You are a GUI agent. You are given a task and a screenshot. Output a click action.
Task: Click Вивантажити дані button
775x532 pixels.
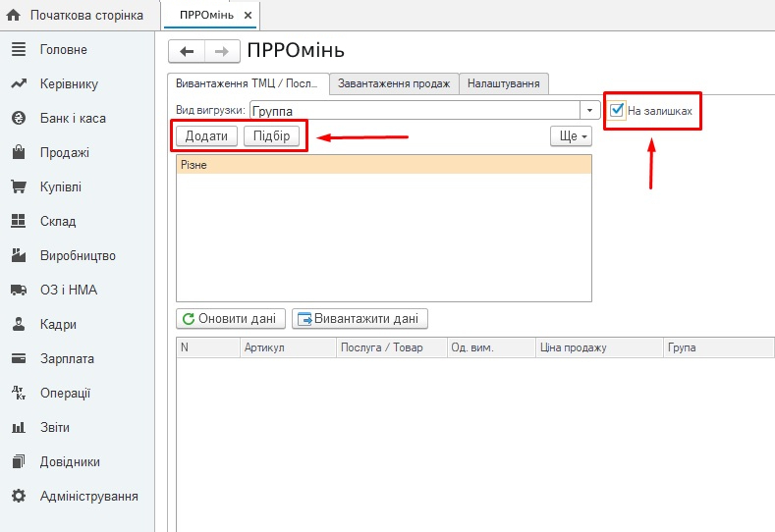[360, 319]
